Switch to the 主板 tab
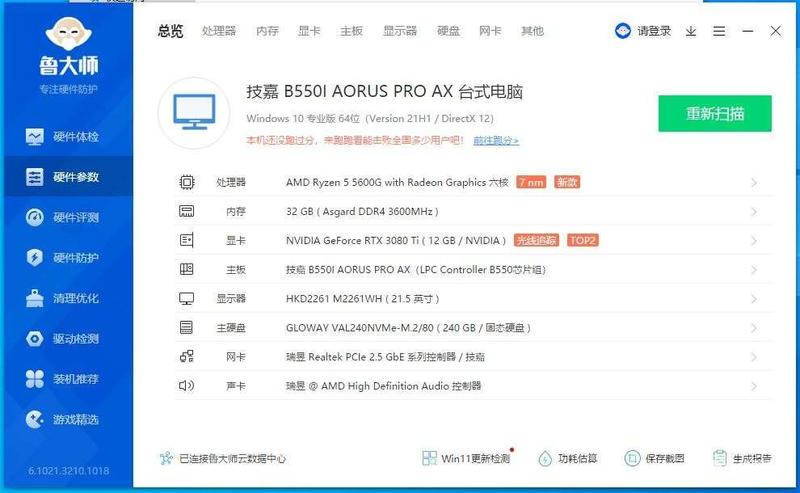The width and height of the screenshot is (800, 493). [352, 31]
